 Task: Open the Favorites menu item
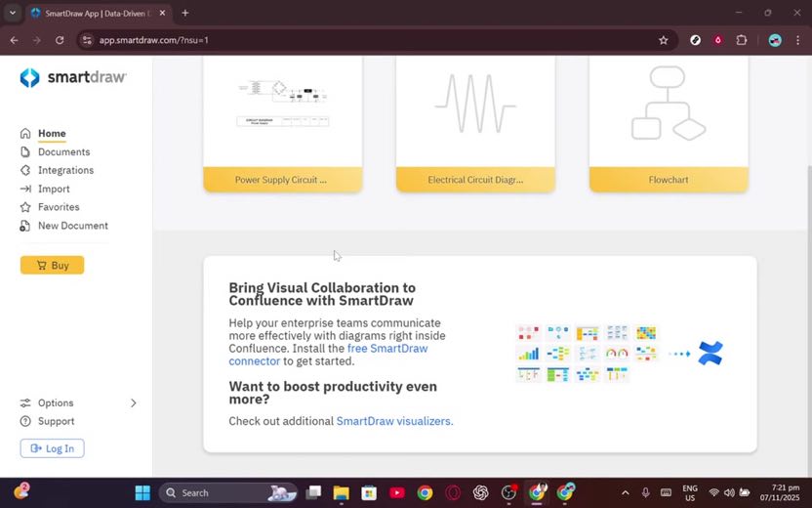click(x=59, y=207)
